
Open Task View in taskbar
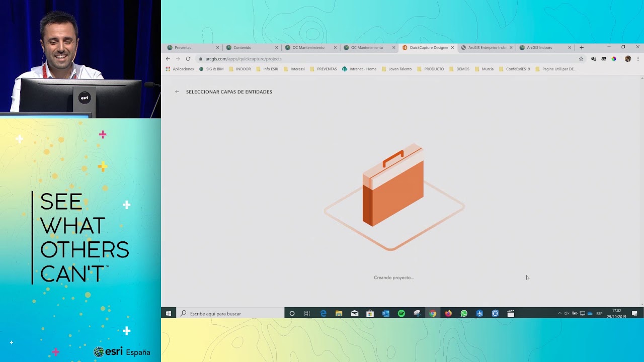[x=307, y=313]
